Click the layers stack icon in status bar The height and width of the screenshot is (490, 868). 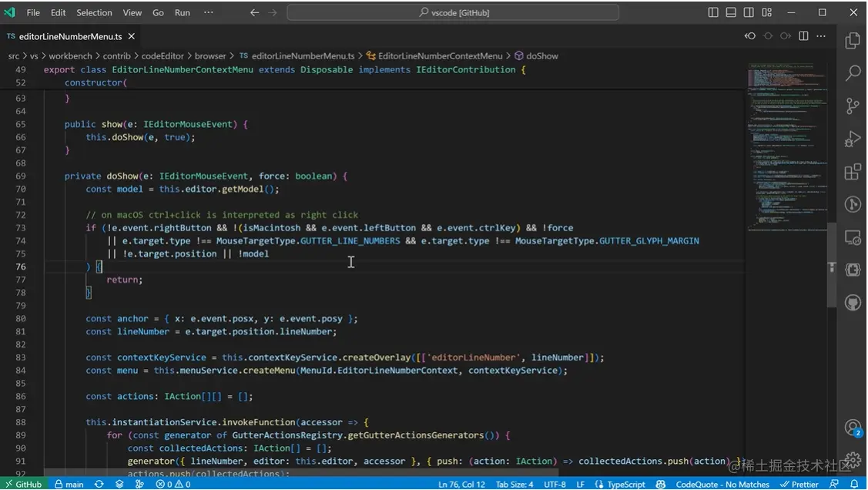coord(119,484)
